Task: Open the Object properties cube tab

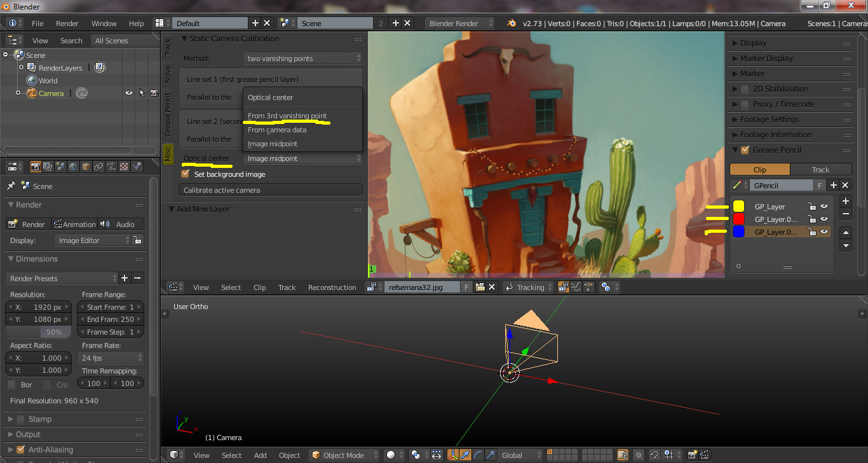Action: pos(86,167)
